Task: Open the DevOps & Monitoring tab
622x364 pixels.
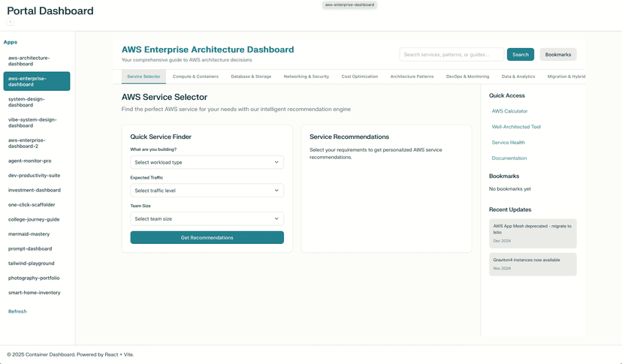Action: [468, 77]
